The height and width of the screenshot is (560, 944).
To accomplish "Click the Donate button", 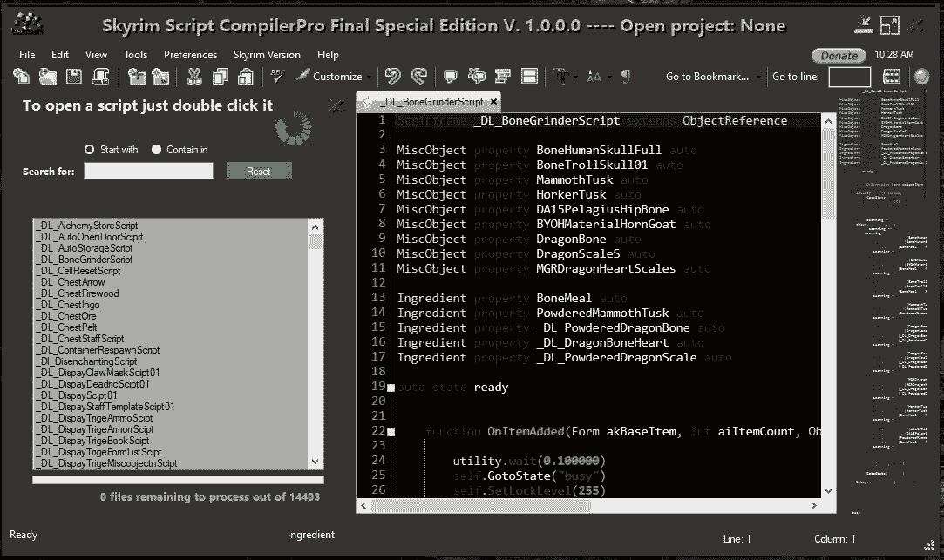I will (839, 56).
